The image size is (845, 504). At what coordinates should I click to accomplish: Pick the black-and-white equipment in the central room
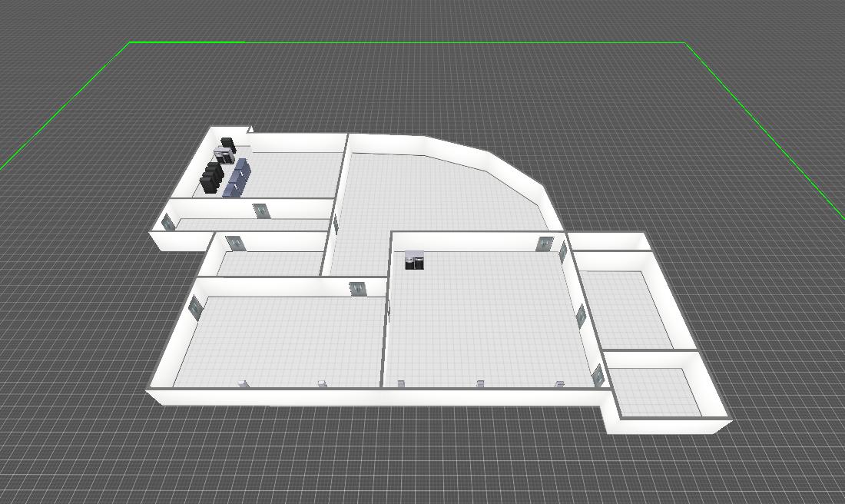pos(415,261)
